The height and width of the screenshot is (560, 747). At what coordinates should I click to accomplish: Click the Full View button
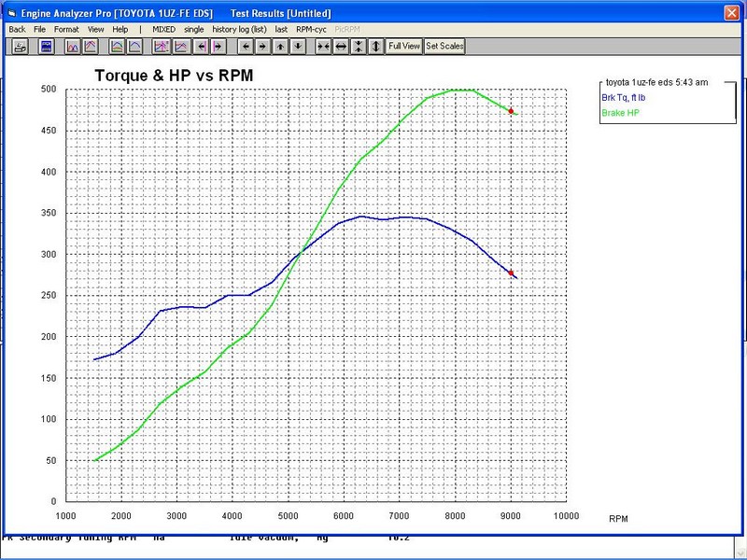pos(404,46)
